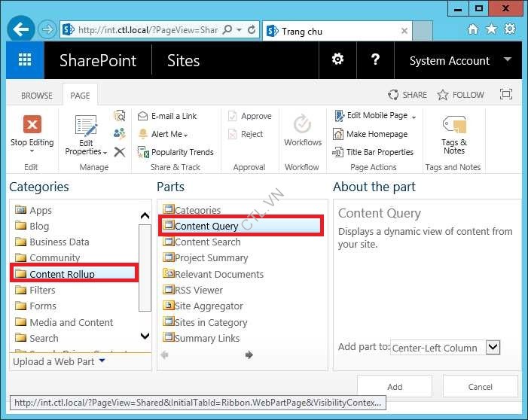This screenshot has height=420, width=528.
Task: Select the PAGE ribbon tab
Action: click(x=80, y=96)
